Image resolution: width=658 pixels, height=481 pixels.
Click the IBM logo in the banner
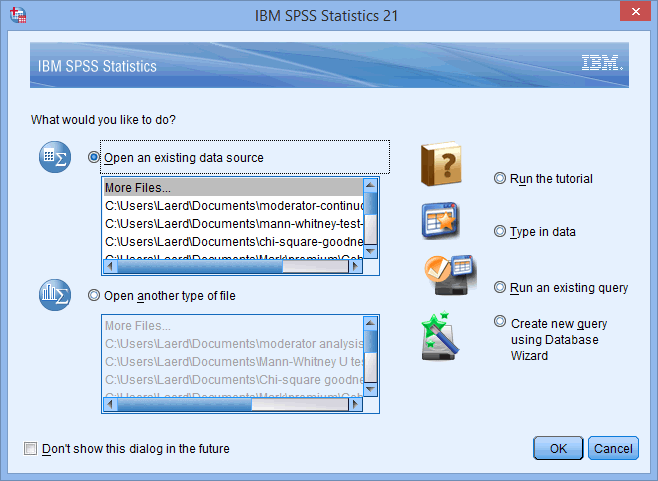[602, 63]
